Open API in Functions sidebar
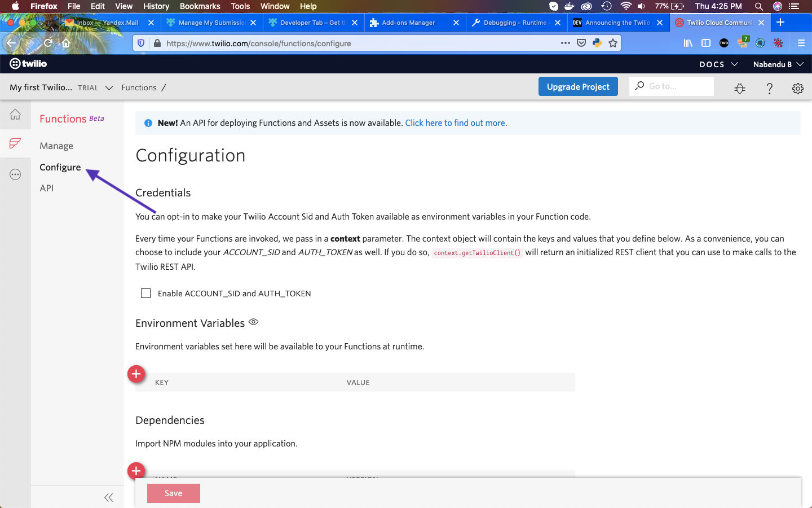Image resolution: width=812 pixels, height=508 pixels. [x=47, y=188]
